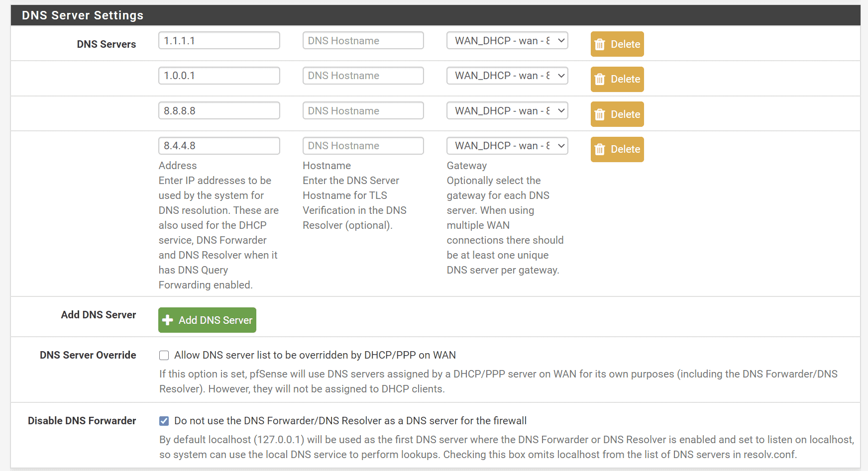The width and height of the screenshot is (868, 471).
Task: Open gateway dropdown for 1.0.0.1
Action: coord(507,76)
